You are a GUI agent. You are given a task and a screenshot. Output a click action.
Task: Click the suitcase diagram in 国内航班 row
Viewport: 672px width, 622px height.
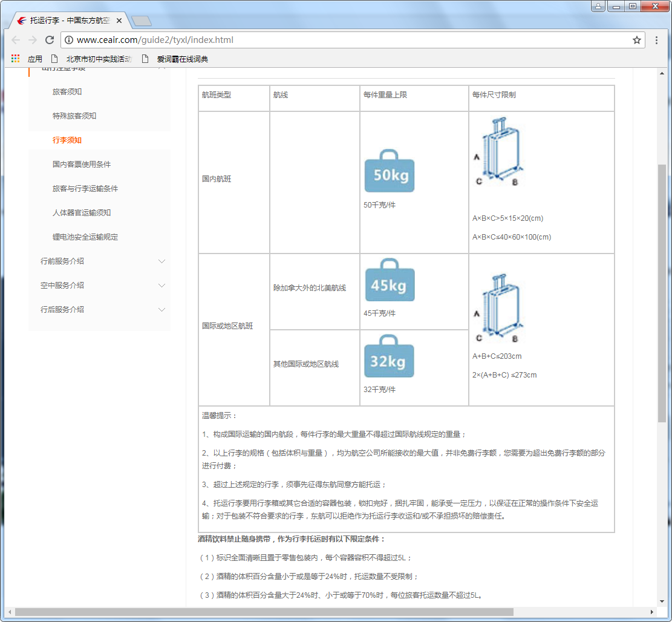click(499, 151)
